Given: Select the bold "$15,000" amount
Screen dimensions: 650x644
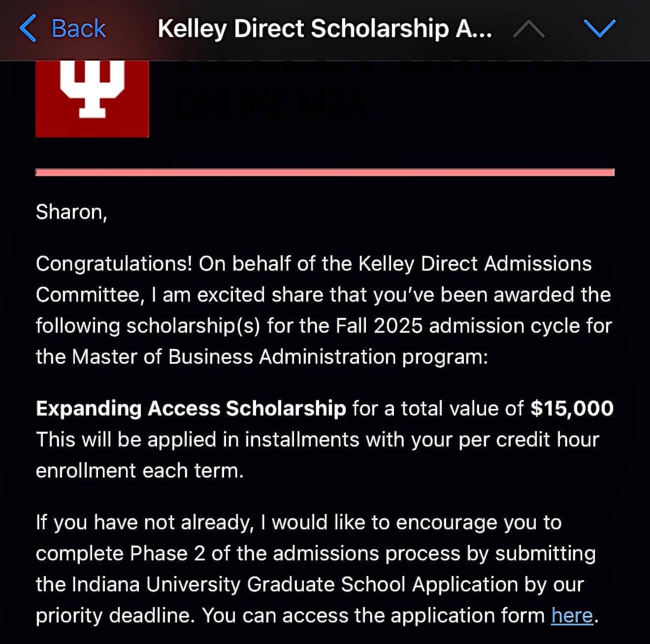Looking at the screenshot, I should point(572,408).
